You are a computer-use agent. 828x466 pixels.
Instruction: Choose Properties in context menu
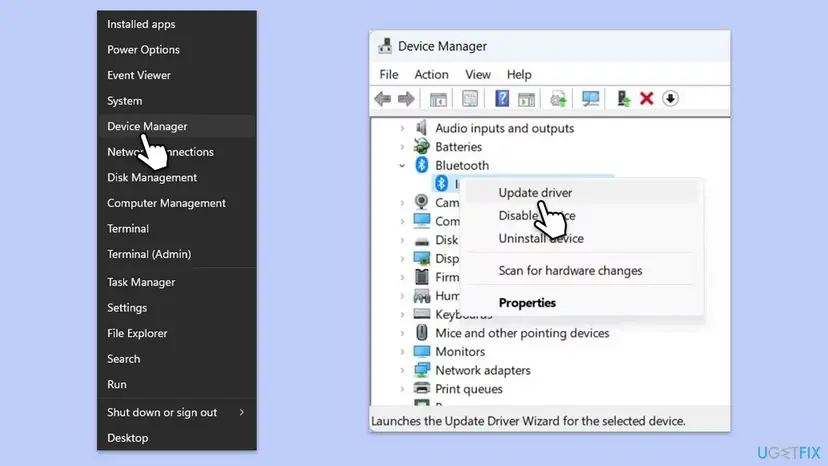point(582,303)
